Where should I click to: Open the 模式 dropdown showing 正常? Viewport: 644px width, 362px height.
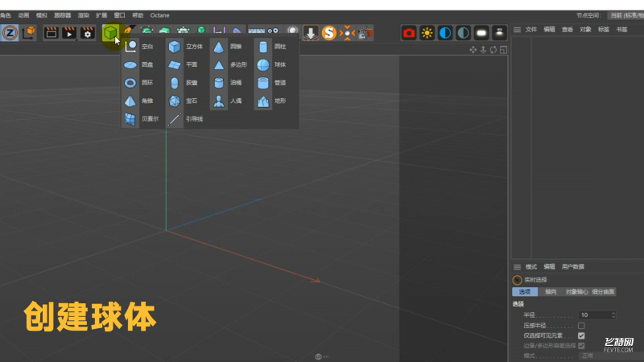tap(611, 356)
